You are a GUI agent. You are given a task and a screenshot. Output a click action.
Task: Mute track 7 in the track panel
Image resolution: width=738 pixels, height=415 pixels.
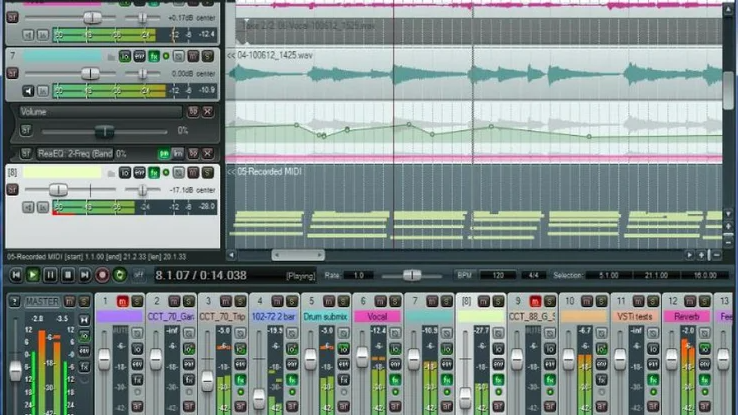193,56
